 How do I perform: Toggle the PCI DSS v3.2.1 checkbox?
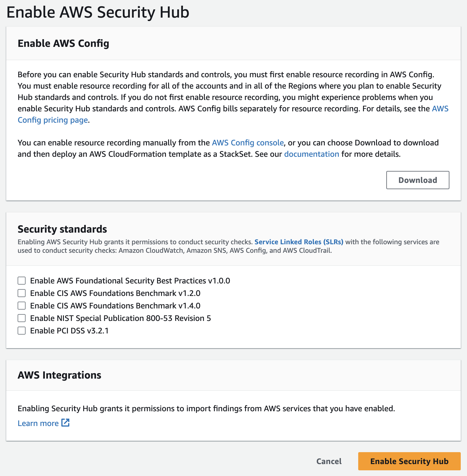pyautogui.click(x=22, y=331)
